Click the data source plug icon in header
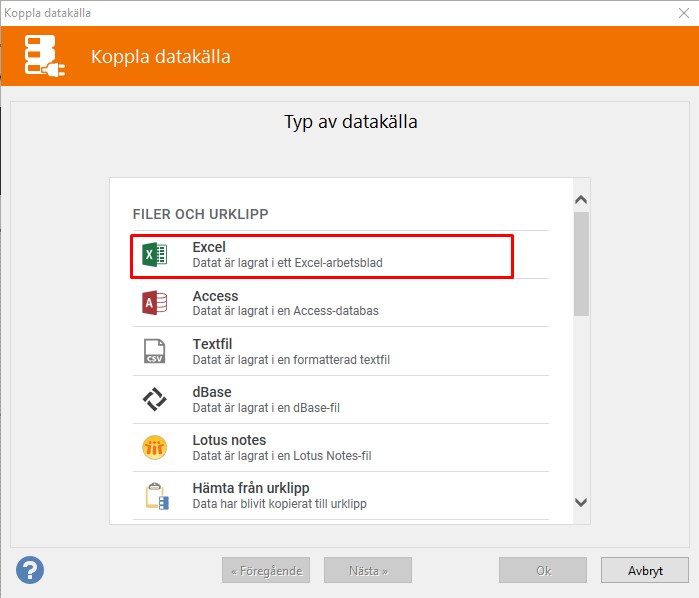This screenshot has height=598, width=699. coord(46,56)
